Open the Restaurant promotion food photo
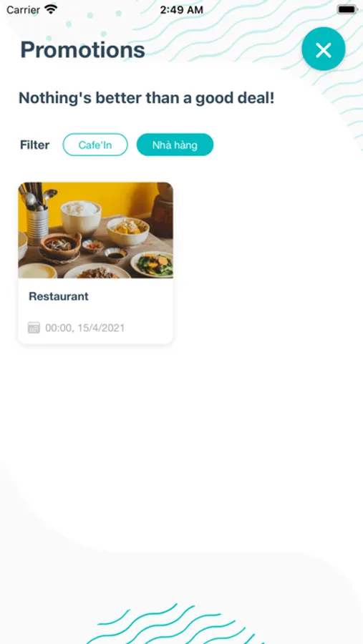The width and height of the screenshot is (363, 644). [95, 230]
